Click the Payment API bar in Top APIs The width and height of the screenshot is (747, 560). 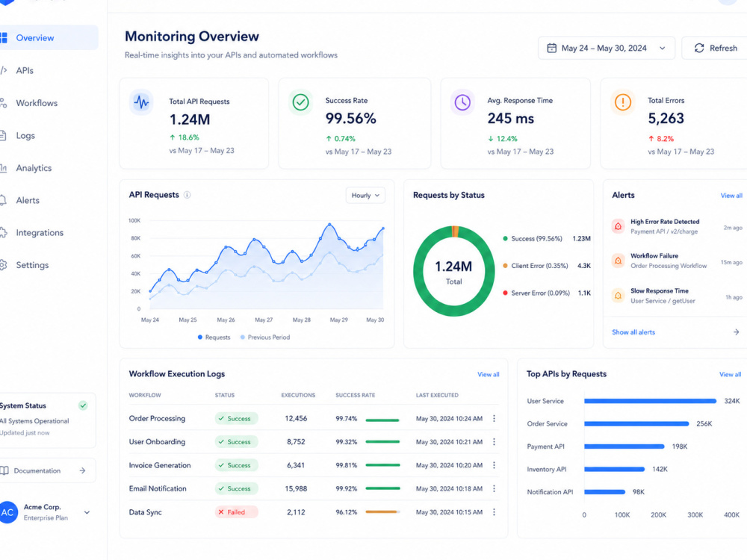click(624, 447)
